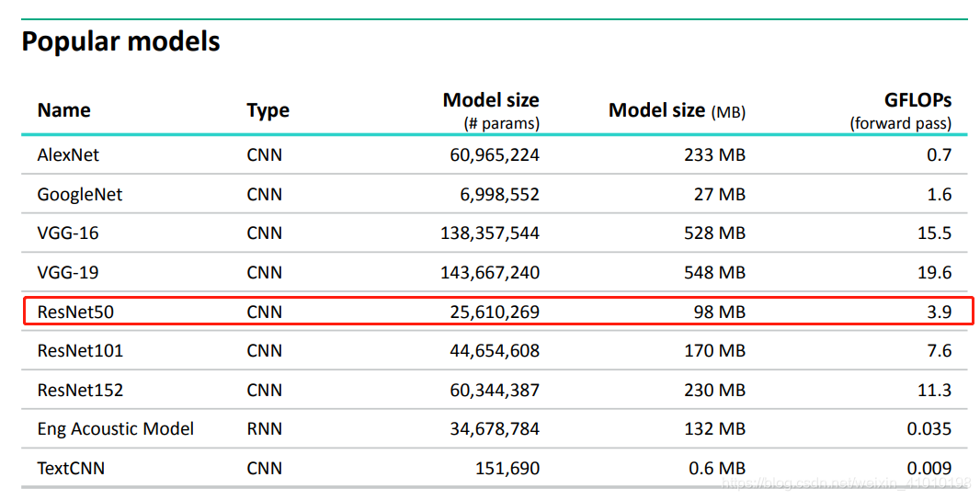Click the '0.6 MB' size cell
980x500 pixels.
[x=717, y=468]
